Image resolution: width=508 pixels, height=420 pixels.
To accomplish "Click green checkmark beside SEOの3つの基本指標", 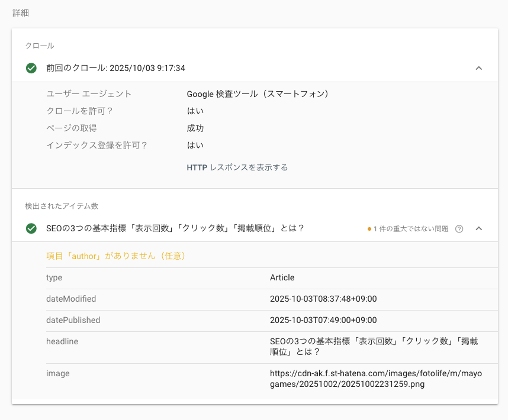I will 31,228.
